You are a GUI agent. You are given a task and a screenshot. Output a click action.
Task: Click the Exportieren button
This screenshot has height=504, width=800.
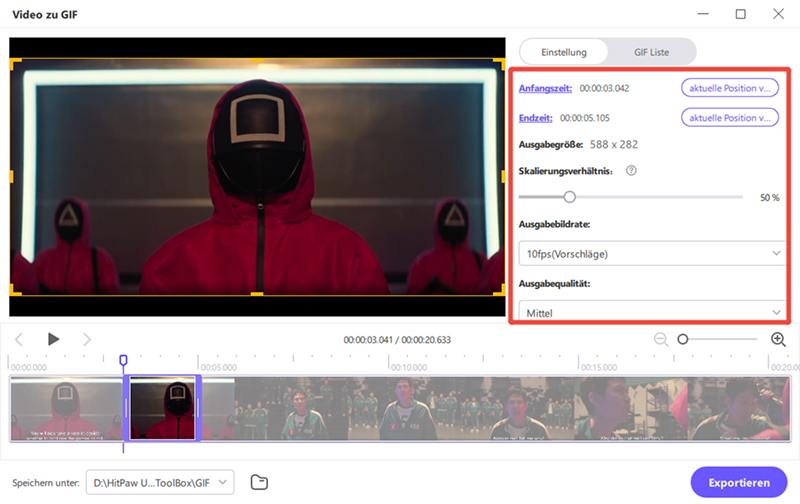click(x=739, y=482)
